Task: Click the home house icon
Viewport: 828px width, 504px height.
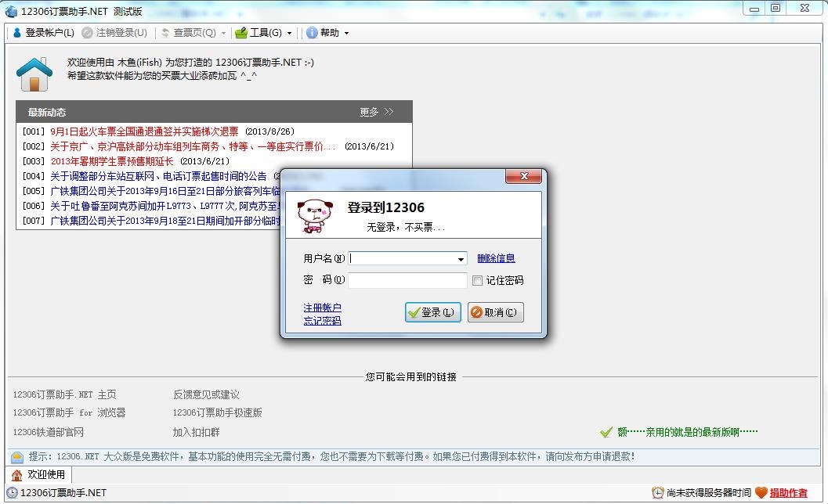Action: [34, 74]
